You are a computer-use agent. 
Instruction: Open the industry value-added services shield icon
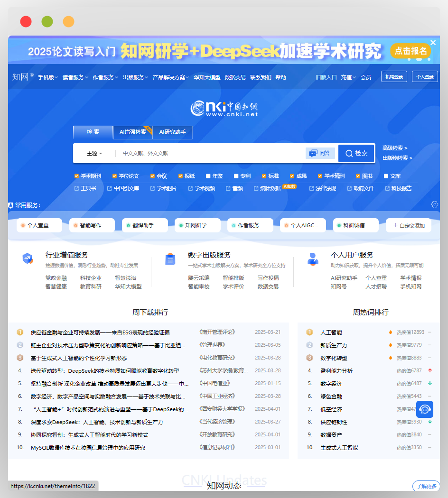pyautogui.click(x=28, y=258)
